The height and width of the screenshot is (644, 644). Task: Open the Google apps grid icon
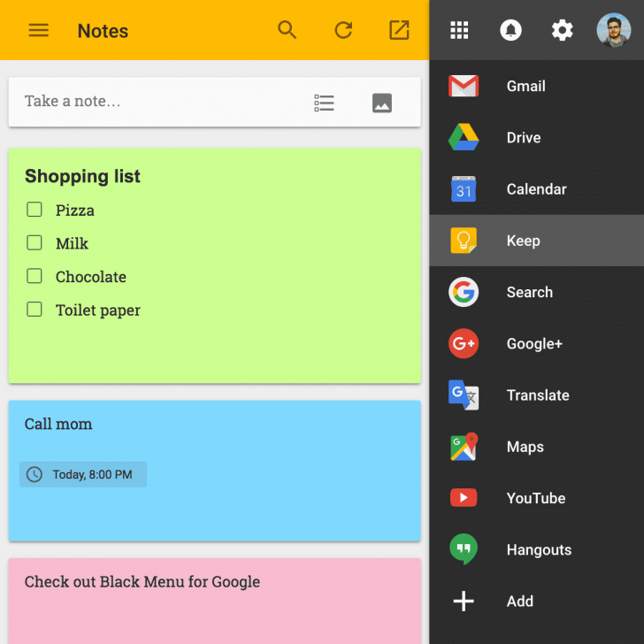click(x=459, y=30)
